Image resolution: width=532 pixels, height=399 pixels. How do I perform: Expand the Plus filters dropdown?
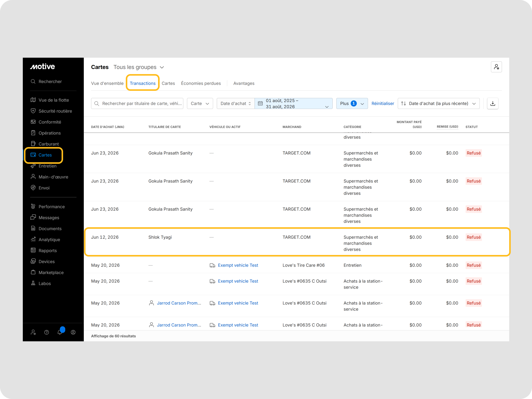pos(352,103)
